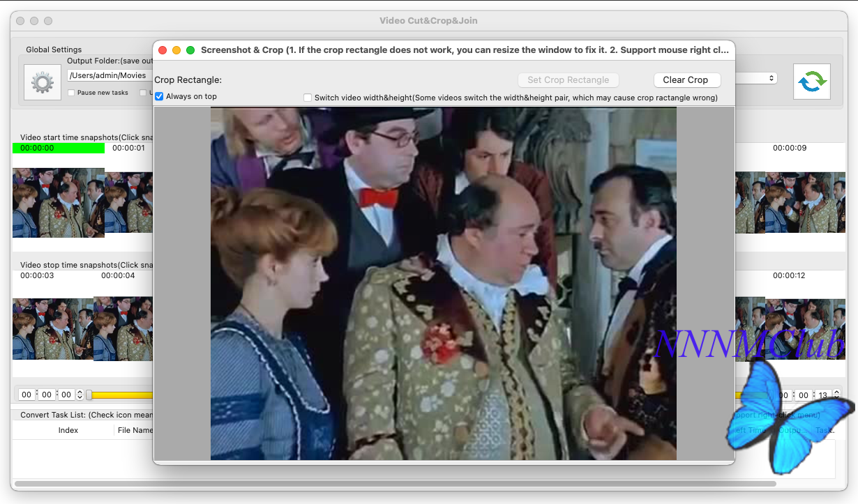The height and width of the screenshot is (504, 858).
Task: Click the first start-time snapshot thumbnail
Action: coord(59,203)
